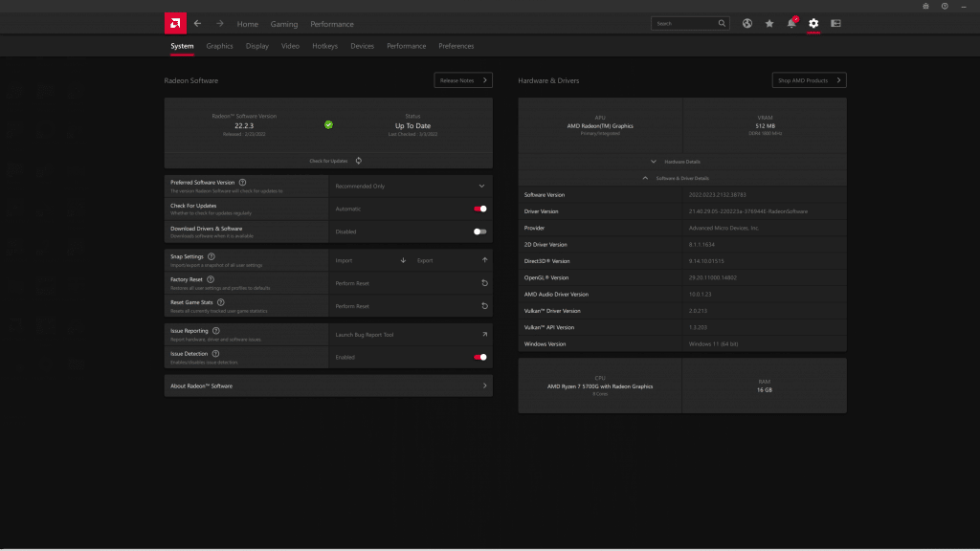
Task: Open the web browser globe icon
Action: coord(746,23)
